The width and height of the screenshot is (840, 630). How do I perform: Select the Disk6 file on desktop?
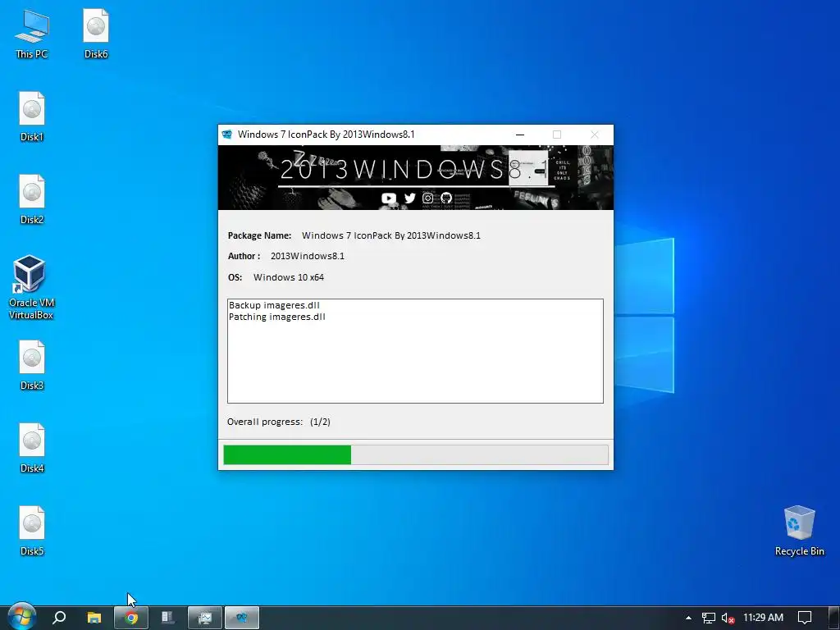click(96, 34)
